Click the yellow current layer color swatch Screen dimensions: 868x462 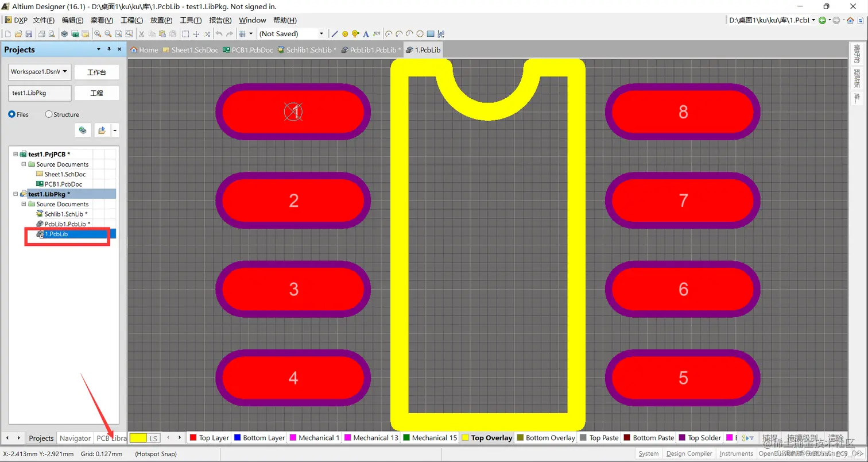click(138, 438)
